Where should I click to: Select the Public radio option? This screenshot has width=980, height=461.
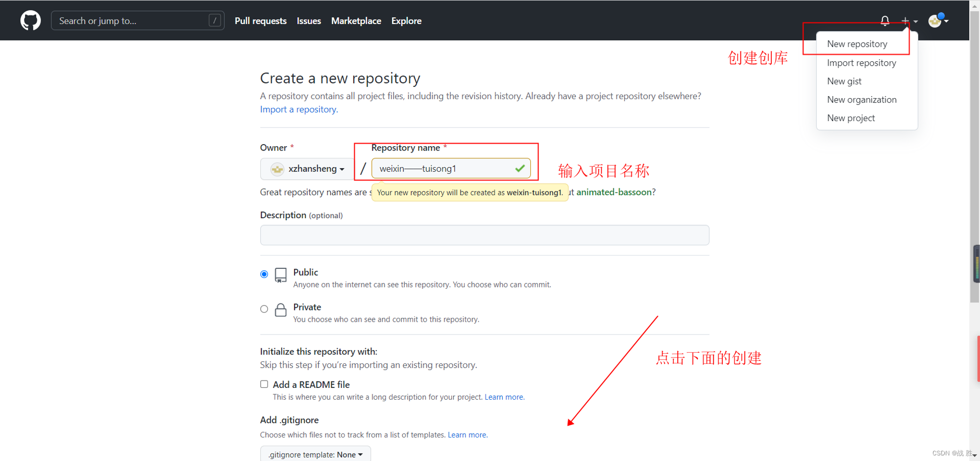pyautogui.click(x=264, y=274)
